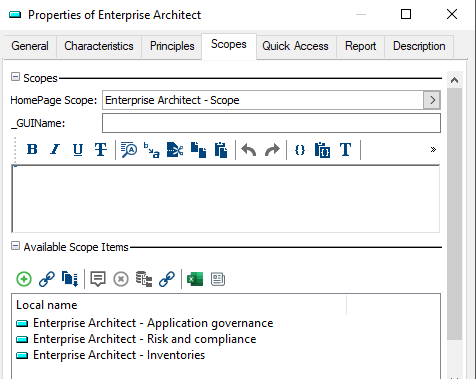This screenshot has width=476, height=379.
Task: Click inside the rich text editing area
Action: (226, 199)
